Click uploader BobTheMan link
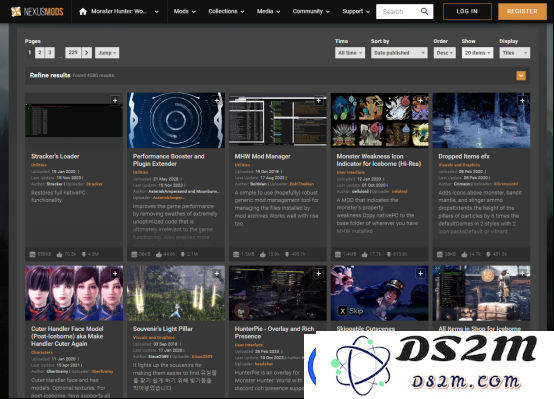The width and height of the screenshot is (554, 399). (x=302, y=184)
